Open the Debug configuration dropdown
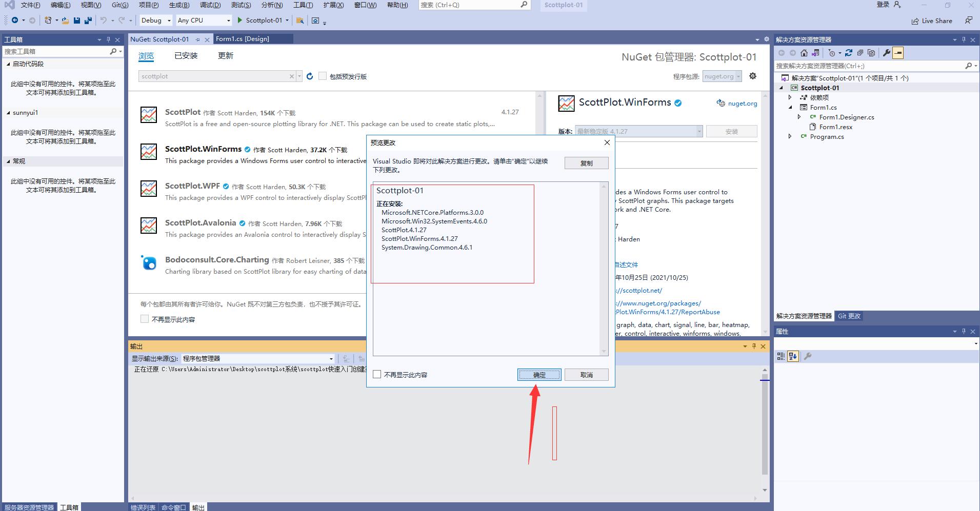This screenshot has height=511, width=980. (x=156, y=21)
